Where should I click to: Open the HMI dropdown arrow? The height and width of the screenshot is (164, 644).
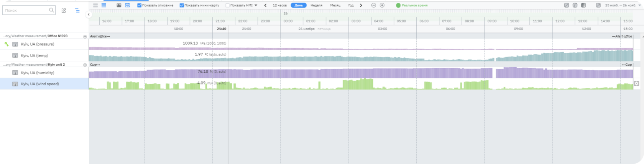[x=256, y=5]
